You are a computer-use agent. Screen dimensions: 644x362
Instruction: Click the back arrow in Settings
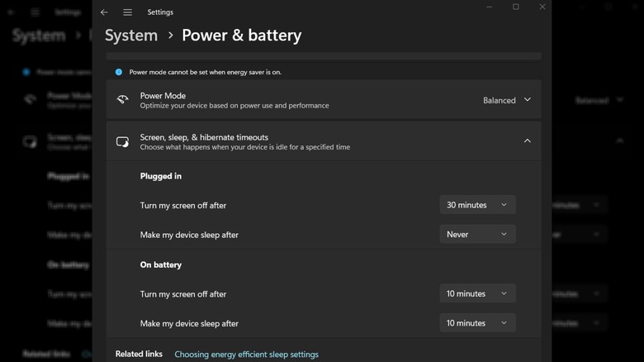coord(104,12)
